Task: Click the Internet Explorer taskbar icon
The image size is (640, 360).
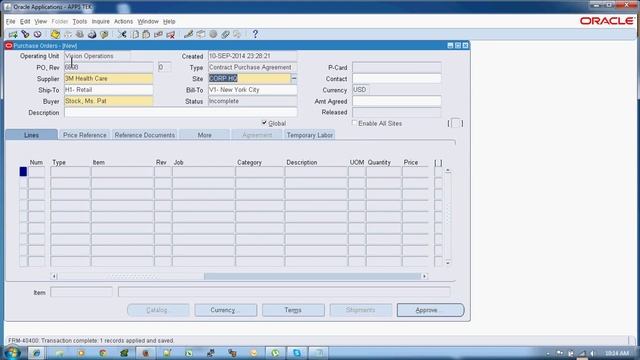Action: (x=36, y=353)
